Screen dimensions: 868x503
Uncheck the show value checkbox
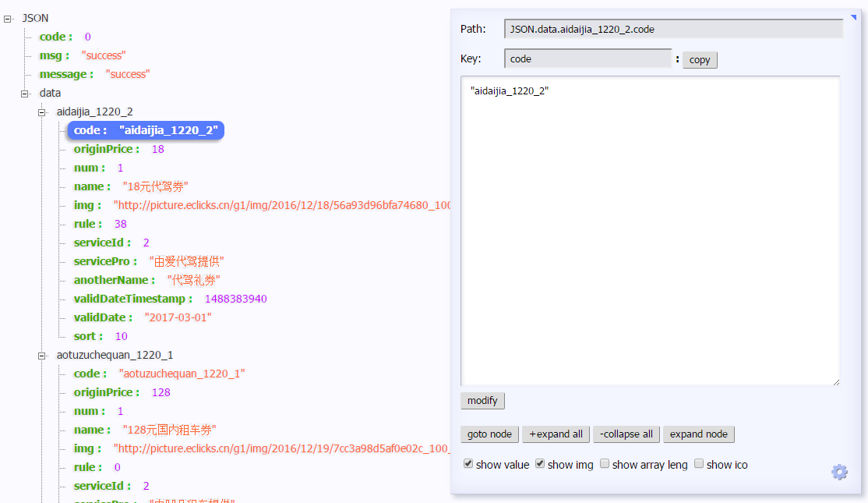pos(468,464)
